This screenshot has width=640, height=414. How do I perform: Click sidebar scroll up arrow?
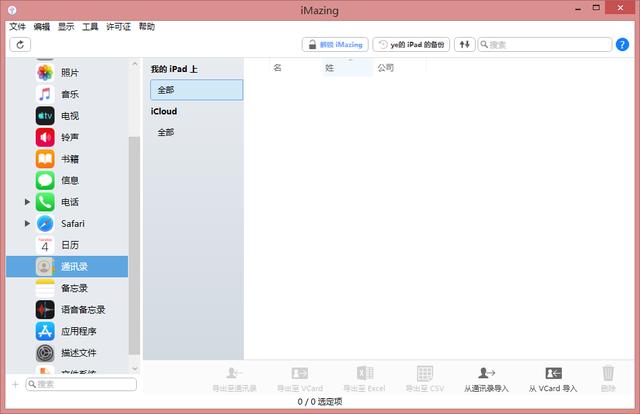(x=135, y=64)
